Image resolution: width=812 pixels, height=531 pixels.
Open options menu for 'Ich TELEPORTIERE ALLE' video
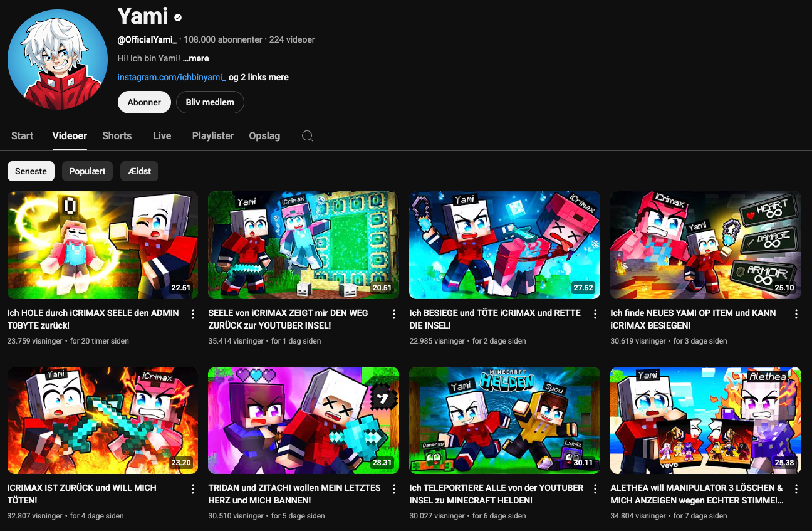tap(595, 489)
